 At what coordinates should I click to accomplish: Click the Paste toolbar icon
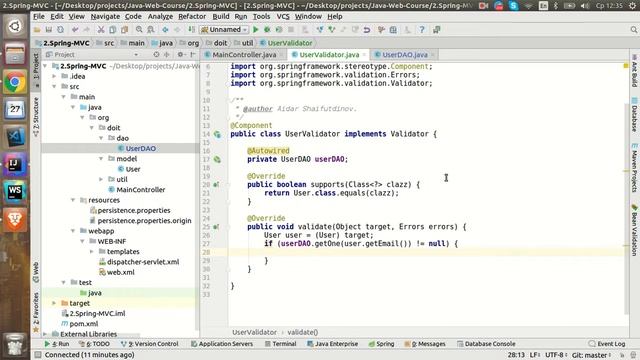click(124, 30)
